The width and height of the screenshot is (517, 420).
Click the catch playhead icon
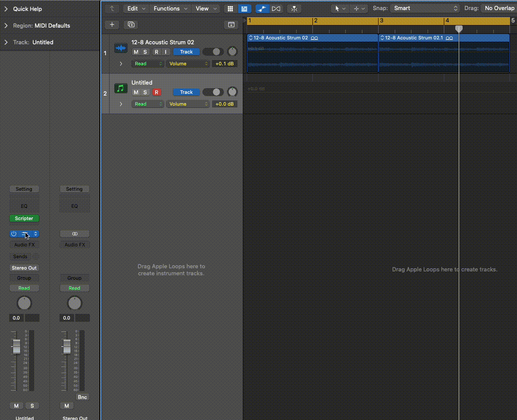pyautogui.click(x=294, y=9)
